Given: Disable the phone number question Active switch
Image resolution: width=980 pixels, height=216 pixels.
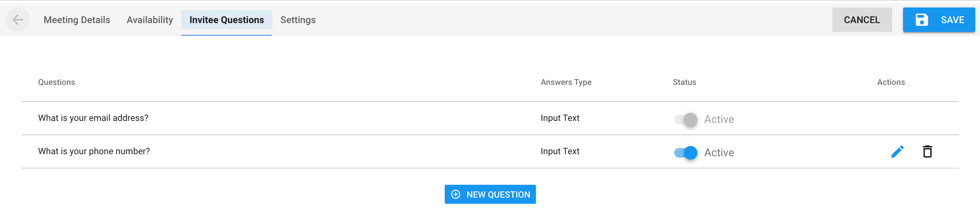Looking at the screenshot, I should coord(685,153).
